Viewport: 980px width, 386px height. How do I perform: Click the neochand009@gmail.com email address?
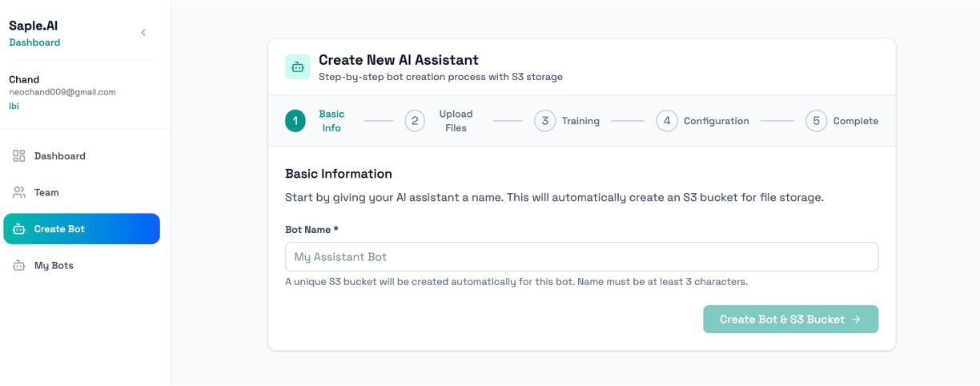tap(62, 92)
